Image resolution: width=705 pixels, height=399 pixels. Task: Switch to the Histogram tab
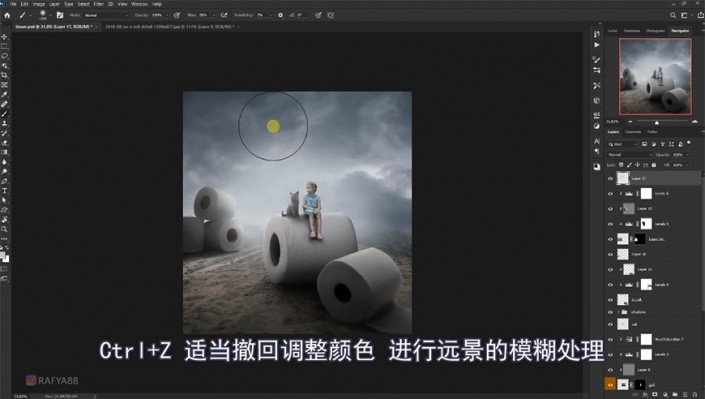click(x=655, y=31)
